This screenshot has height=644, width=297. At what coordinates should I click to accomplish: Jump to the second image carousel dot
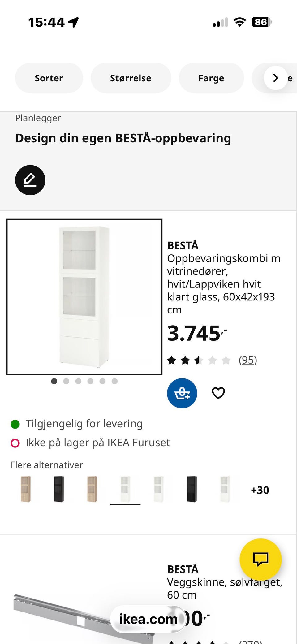coord(66,381)
